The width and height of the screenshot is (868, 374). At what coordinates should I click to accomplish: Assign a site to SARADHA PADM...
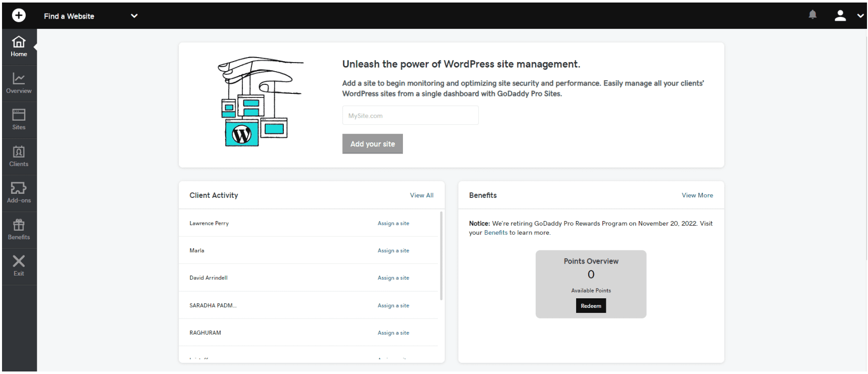[393, 305]
